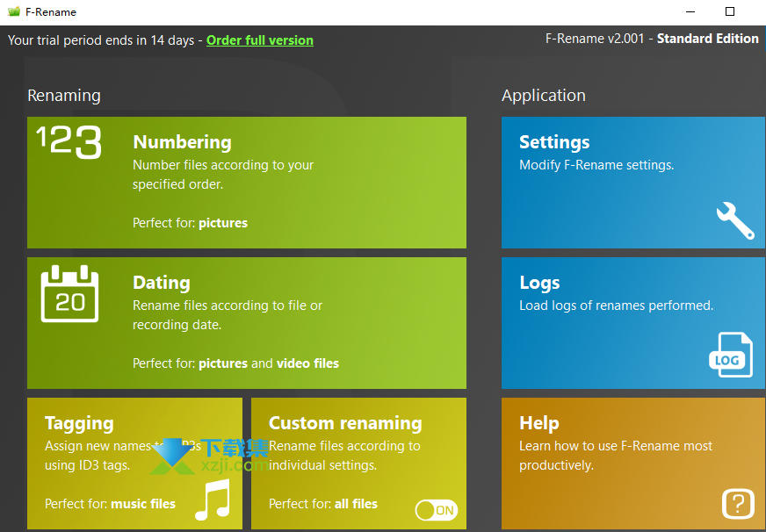Click 'Perfect for: all files' text

[x=323, y=504]
